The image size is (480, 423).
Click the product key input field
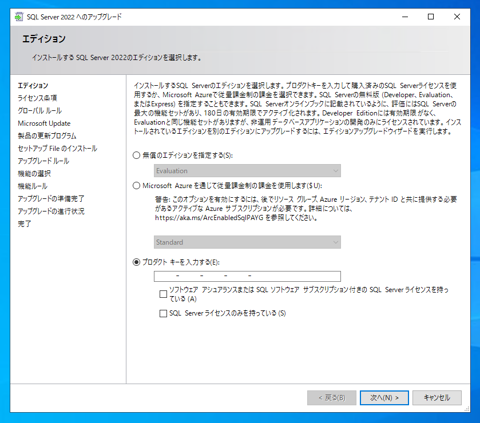[x=247, y=276]
